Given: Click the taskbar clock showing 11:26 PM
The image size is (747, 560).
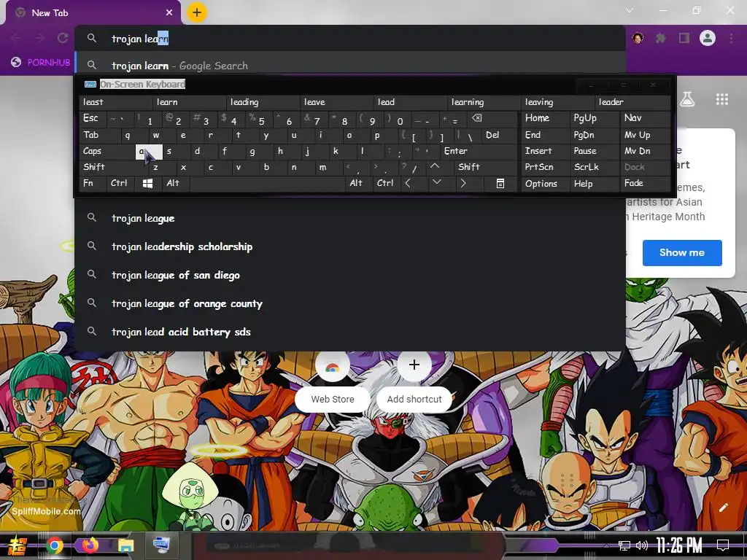Looking at the screenshot, I should click(x=679, y=545).
